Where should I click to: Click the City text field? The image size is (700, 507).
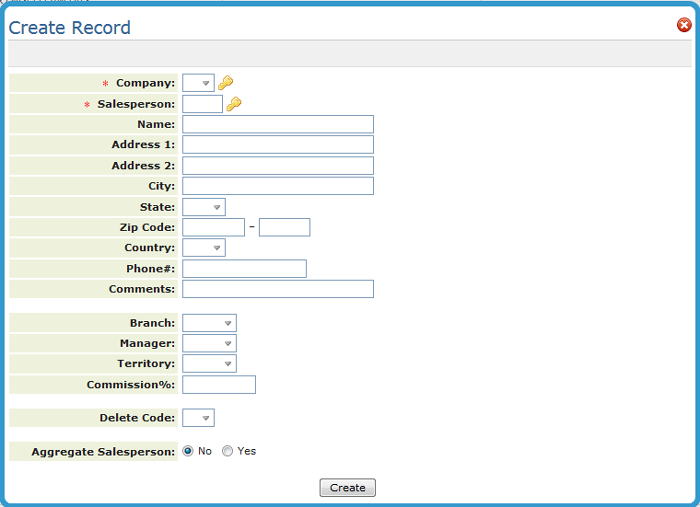[x=277, y=186]
